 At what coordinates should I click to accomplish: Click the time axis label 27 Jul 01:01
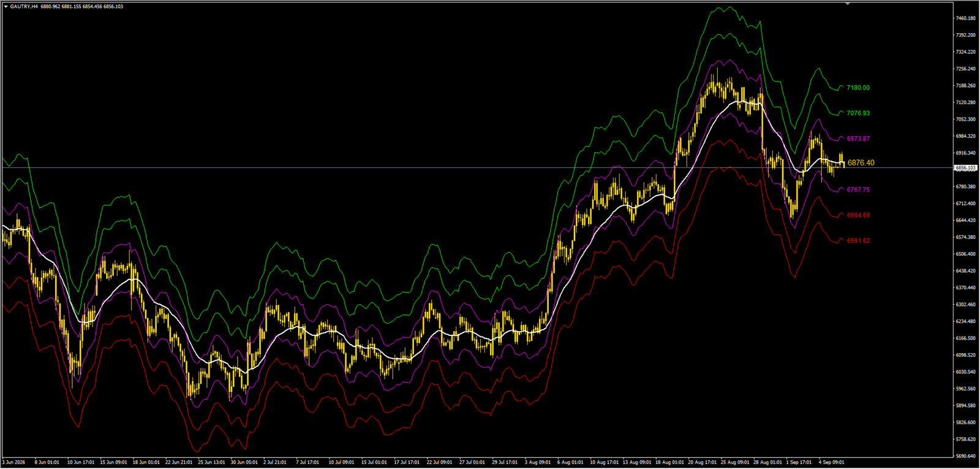472,462
